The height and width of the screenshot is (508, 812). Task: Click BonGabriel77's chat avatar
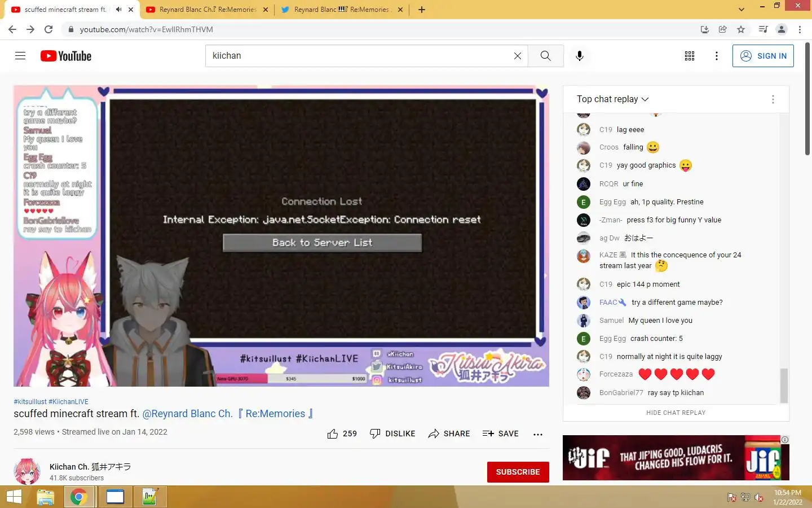(584, 393)
